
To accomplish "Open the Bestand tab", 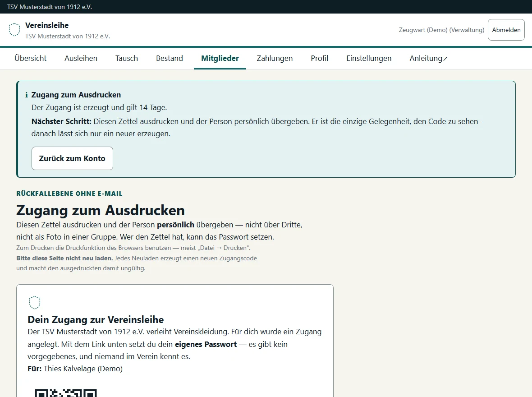I will [170, 58].
